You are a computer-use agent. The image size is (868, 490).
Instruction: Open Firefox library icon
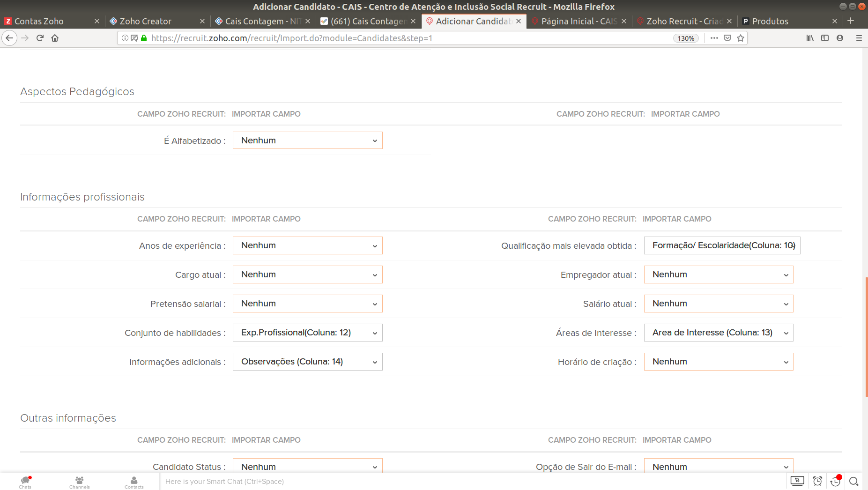click(x=810, y=38)
